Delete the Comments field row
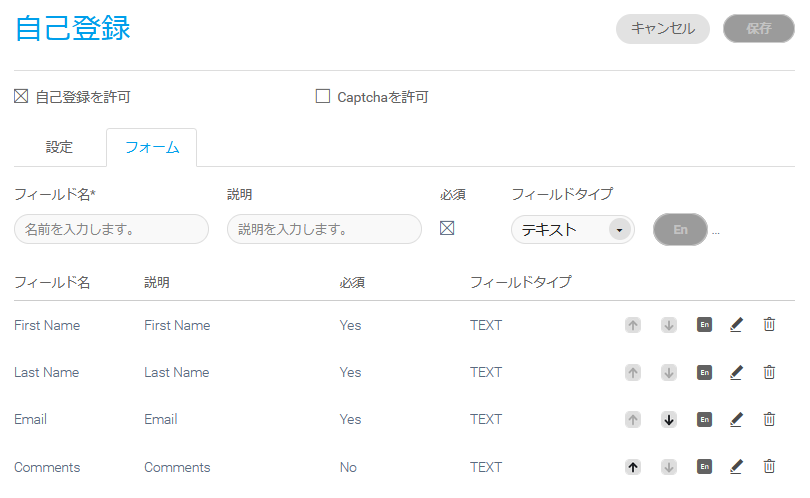 click(769, 467)
